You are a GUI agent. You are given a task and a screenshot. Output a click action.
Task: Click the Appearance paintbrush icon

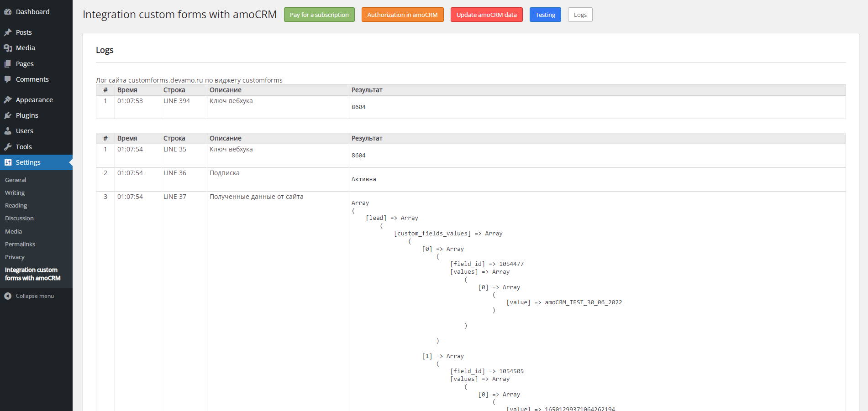(x=8, y=100)
